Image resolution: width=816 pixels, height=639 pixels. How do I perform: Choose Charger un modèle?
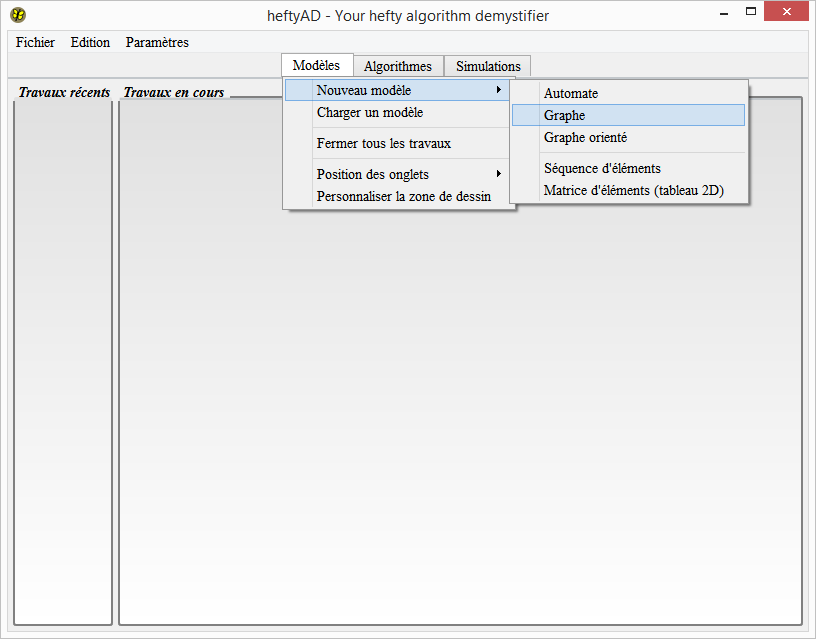[x=397, y=112]
